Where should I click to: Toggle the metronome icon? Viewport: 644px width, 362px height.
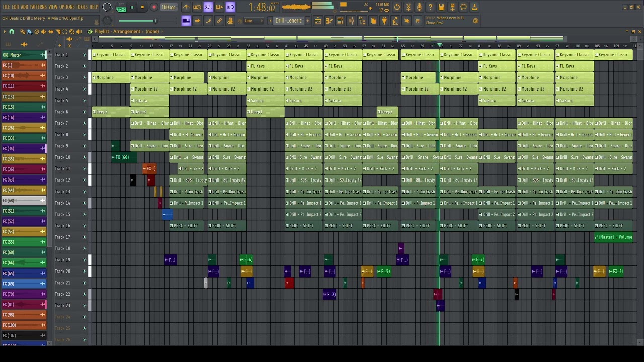click(186, 7)
